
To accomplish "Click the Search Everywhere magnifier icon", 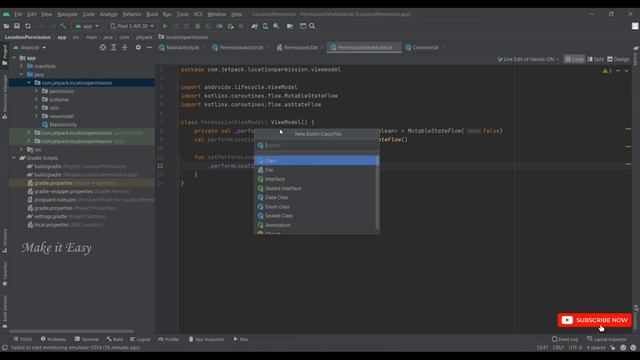I will pyautogui.click(x=312, y=26).
